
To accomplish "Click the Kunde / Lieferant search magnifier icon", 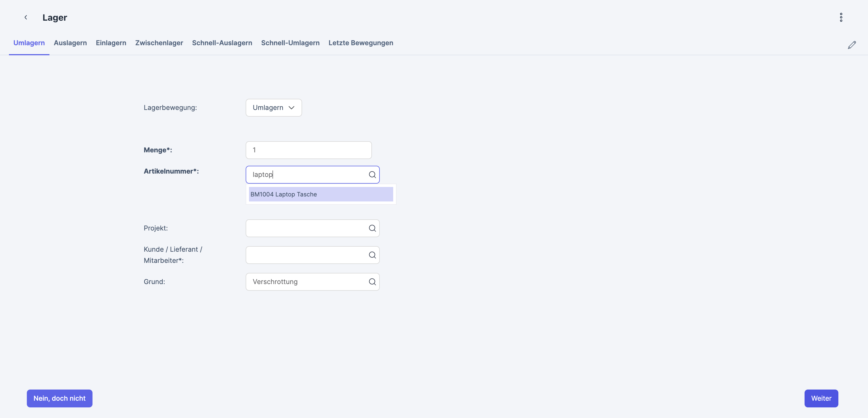I will (372, 255).
